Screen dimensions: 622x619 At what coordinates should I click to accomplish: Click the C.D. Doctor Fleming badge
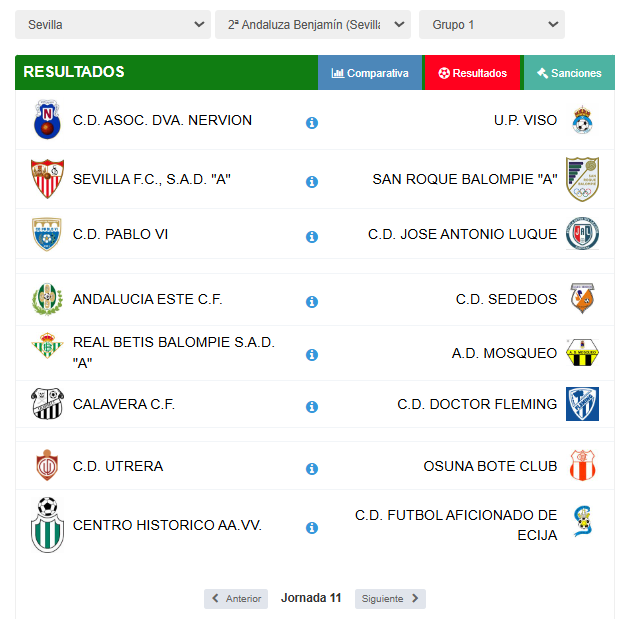pyautogui.click(x=582, y=404)
